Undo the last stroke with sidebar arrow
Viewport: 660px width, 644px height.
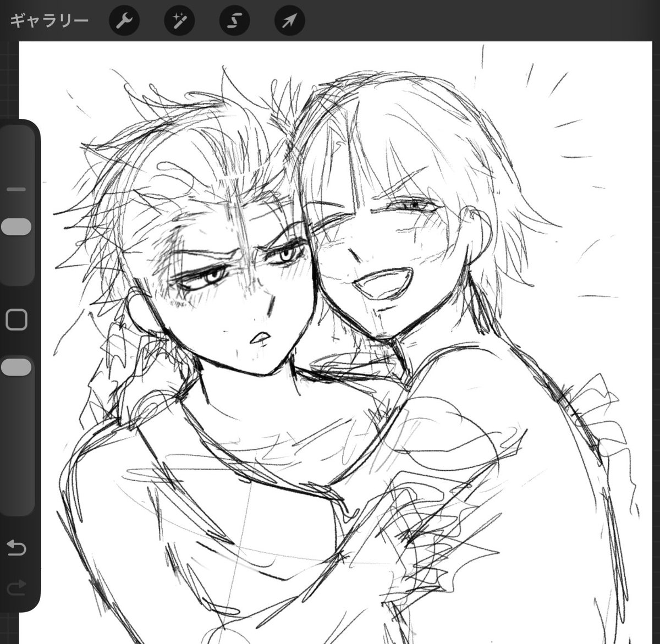[x=16, y=547]
